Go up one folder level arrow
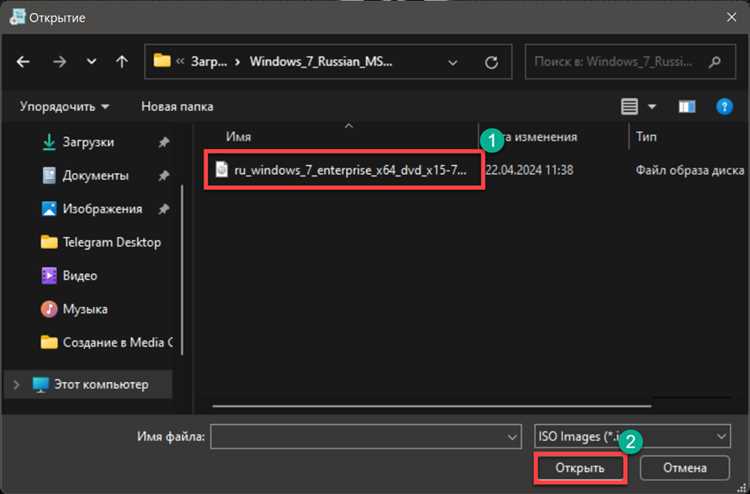The height and width of the screenshot is (494, 750). pyautogui.click(x=122, y=62)
